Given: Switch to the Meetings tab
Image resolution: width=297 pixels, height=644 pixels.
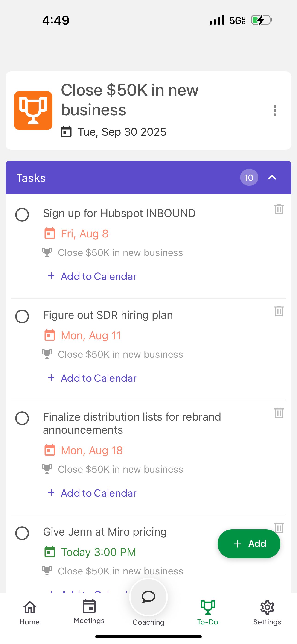Looking at the screenshot, I should click(x=89, y=612).
